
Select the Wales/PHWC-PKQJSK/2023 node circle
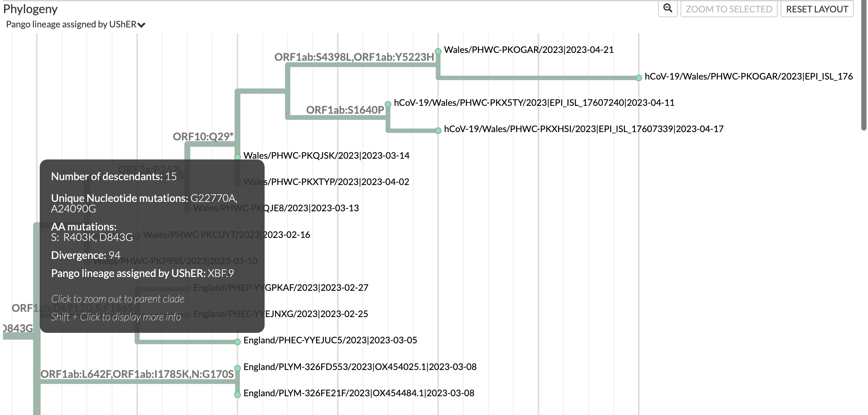[237, 156]
